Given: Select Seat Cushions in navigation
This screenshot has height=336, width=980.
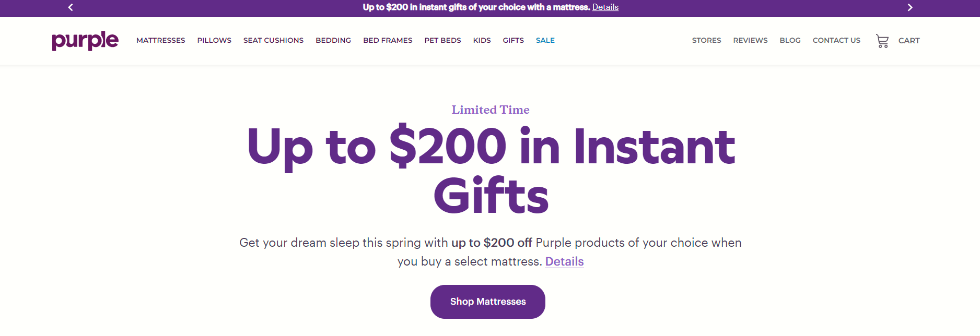Looking at the screenshot, I should [x=273, y=40].
